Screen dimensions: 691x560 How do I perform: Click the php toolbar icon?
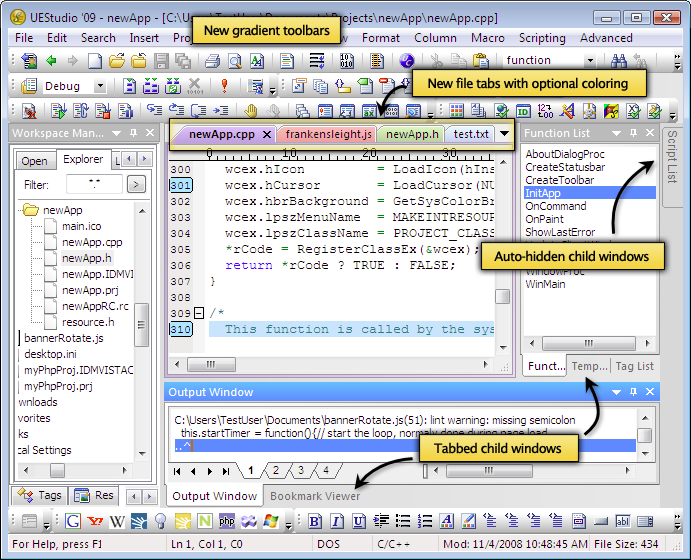pyautogui.click(x=227, y=521)
